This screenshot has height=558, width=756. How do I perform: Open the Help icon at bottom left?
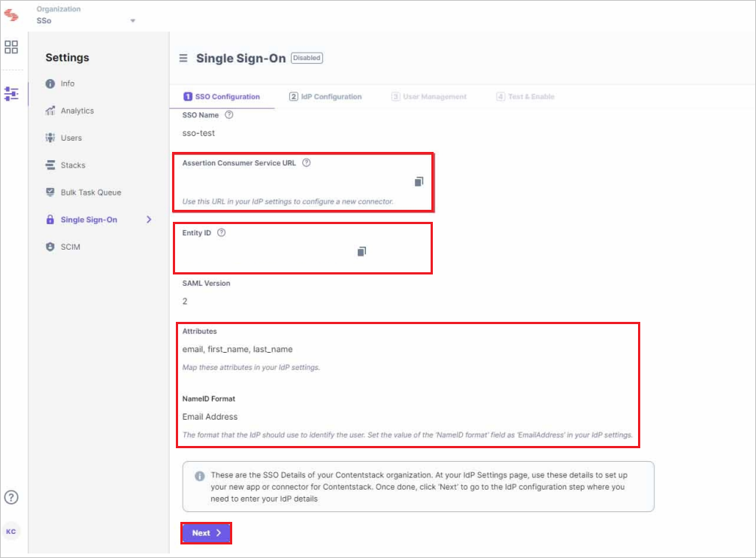coord(11,497)
